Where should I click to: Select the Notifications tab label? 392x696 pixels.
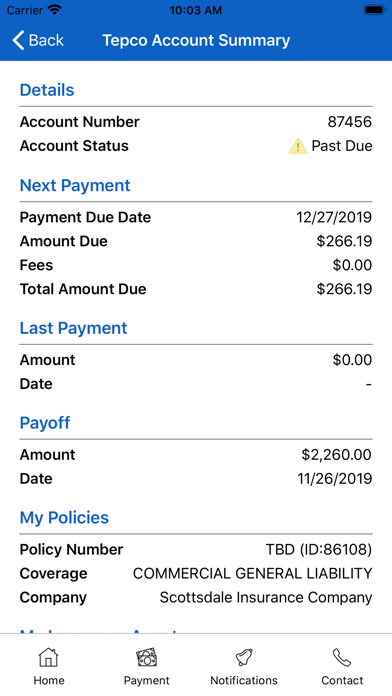[244, 680]
